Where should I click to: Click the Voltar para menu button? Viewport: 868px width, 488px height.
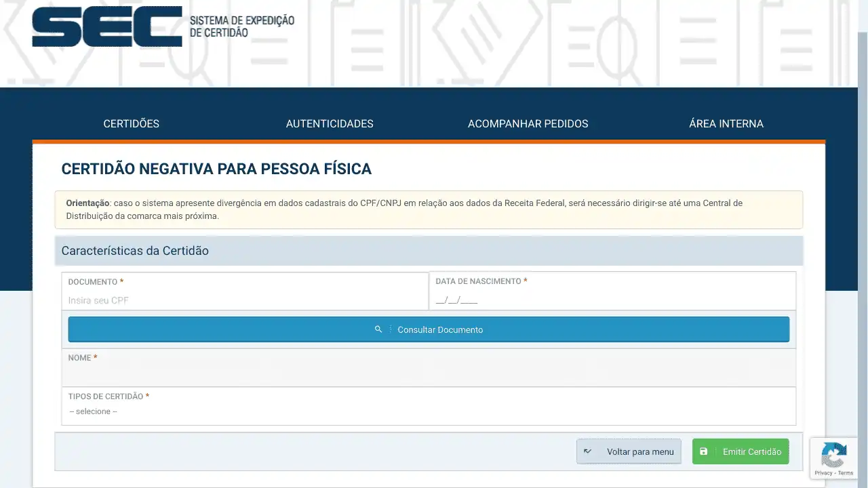pos(629,451)
